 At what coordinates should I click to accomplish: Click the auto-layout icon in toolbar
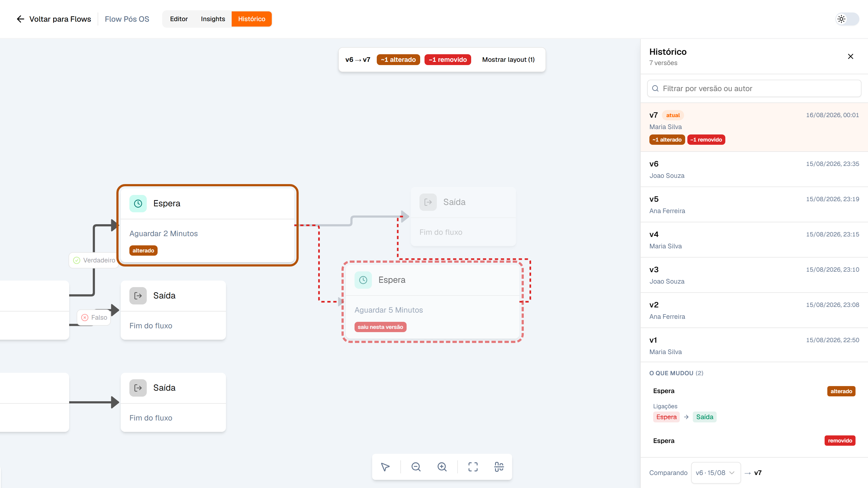click(x=499, y=467)
